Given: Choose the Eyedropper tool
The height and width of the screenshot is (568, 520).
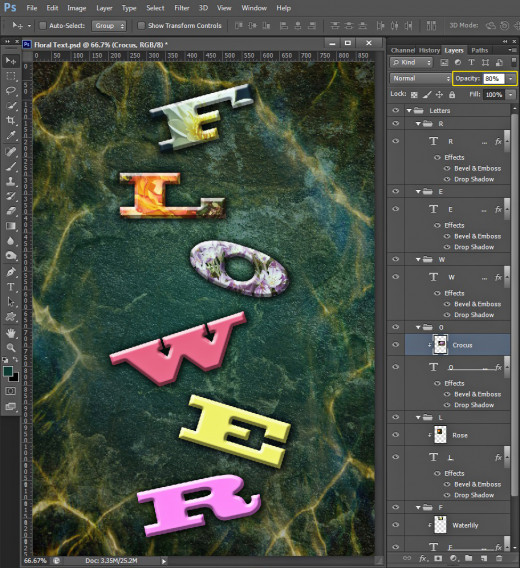Looking at the screenshot, I should 11,135.
